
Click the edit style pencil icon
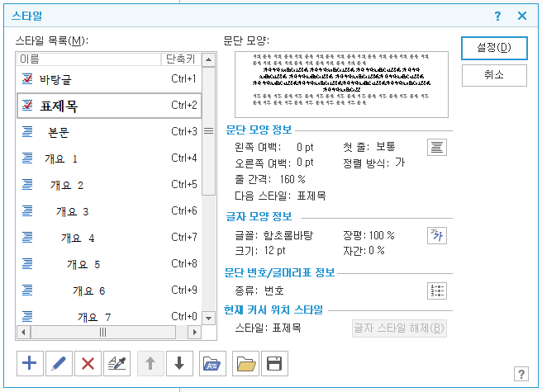(x=59, y=363)
